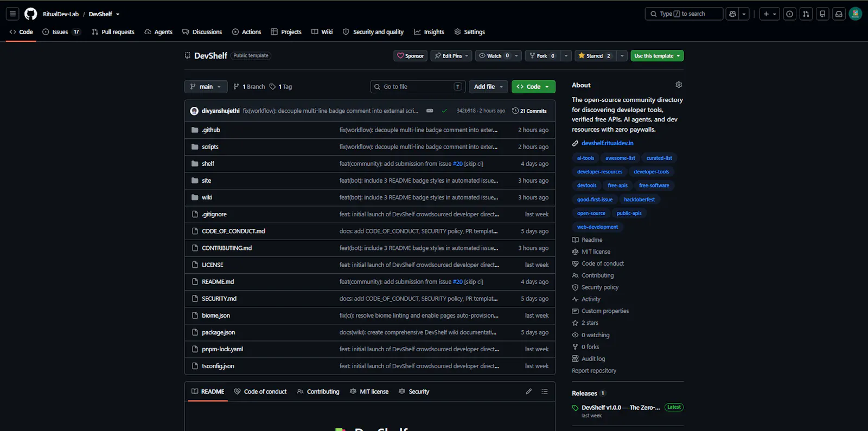
Task: Open the 1 Branch link
Action: pyautogui.click(x=249, y=87)
